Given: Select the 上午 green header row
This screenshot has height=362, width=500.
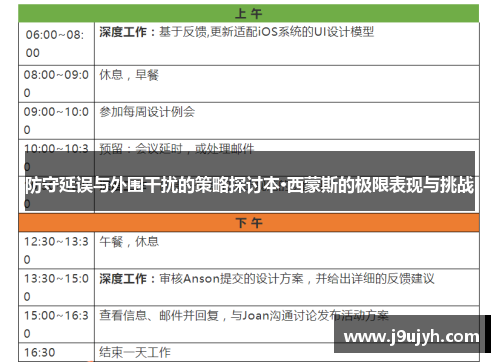Looking at the screenshot, I should click(249, 13).
